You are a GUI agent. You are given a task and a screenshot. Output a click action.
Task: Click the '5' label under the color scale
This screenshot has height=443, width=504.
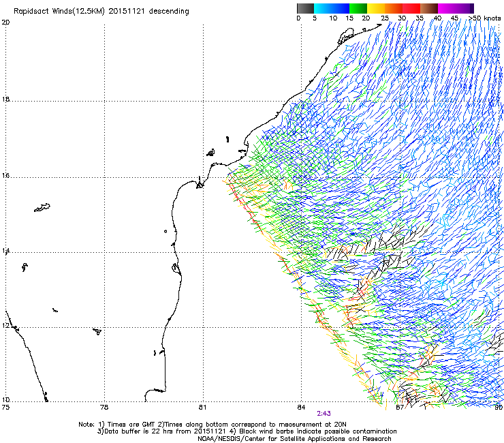coord(315,18)
